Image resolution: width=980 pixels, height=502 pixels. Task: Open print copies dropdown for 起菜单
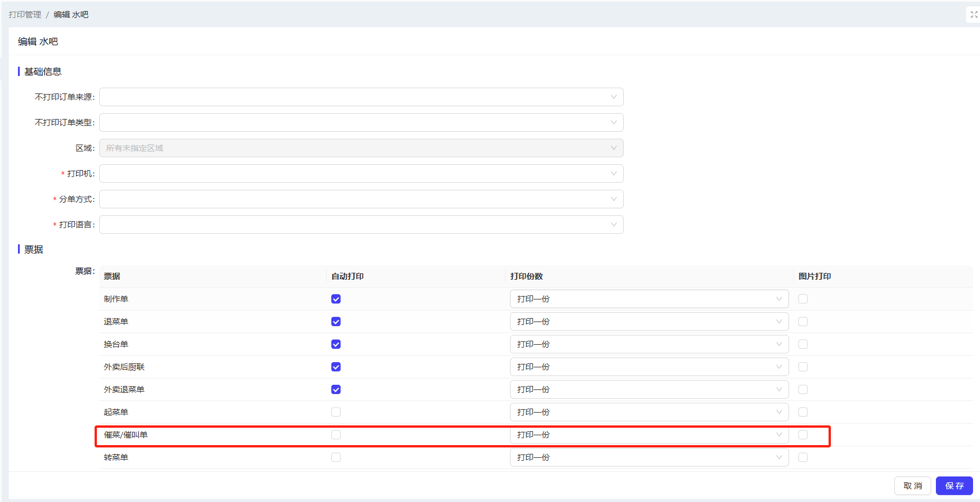pos(649,412)
